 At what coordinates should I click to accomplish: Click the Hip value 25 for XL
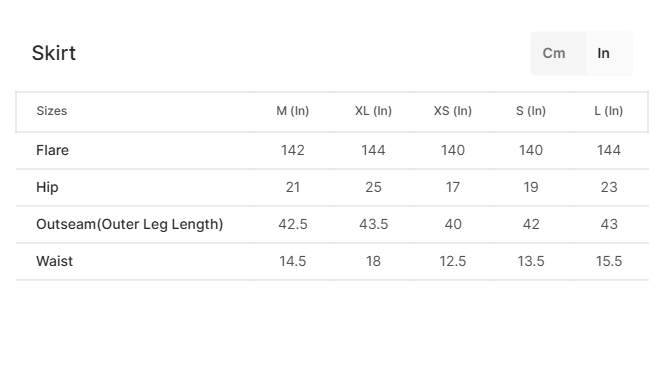(373, 187)
